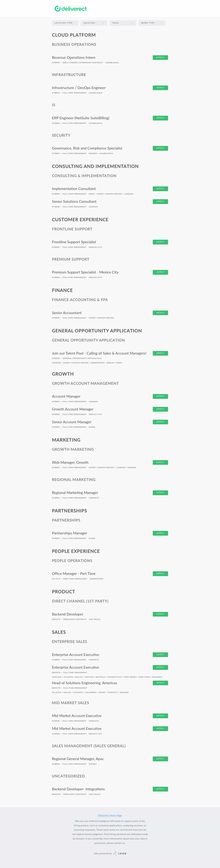Open Head of Solutions Engineering, Americas
This screenshot has height=868, width=220.
[x=84, y=683]
